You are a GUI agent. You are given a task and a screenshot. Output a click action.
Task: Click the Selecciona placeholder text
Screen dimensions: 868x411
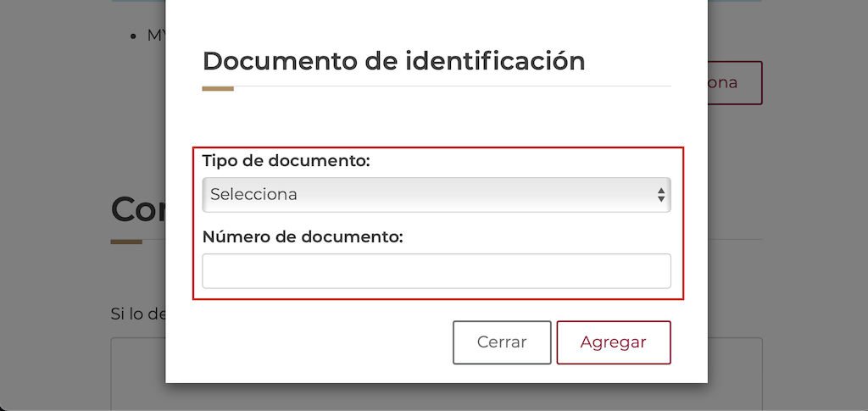coord(253,195)
